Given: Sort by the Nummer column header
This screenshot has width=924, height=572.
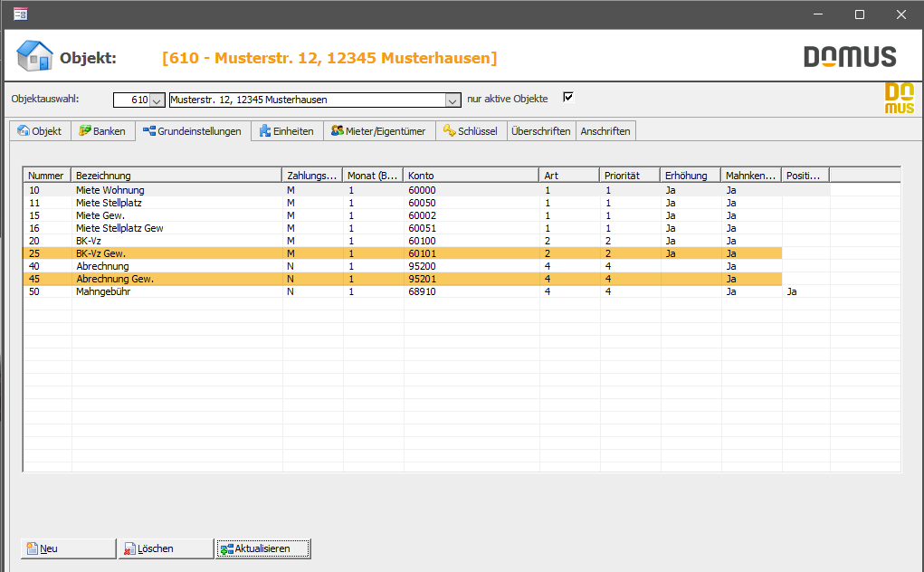Looking at the screenshot, I should point(47,176).
